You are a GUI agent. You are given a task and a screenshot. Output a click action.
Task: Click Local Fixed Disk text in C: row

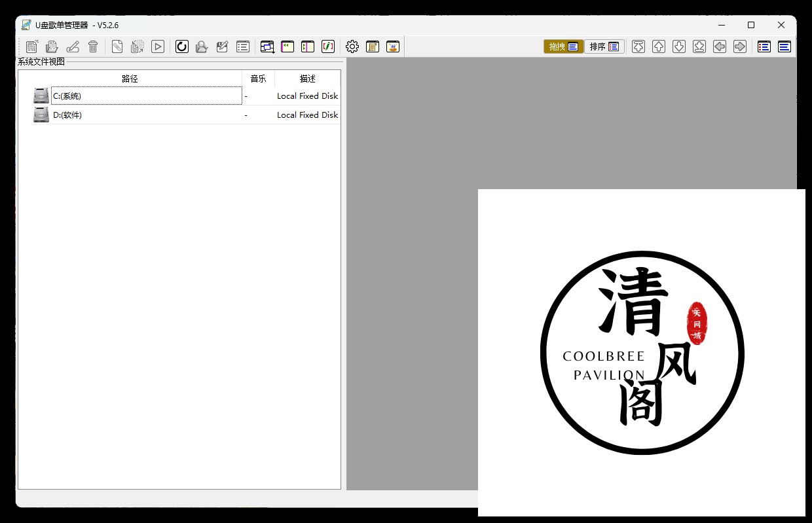(308, 96)
